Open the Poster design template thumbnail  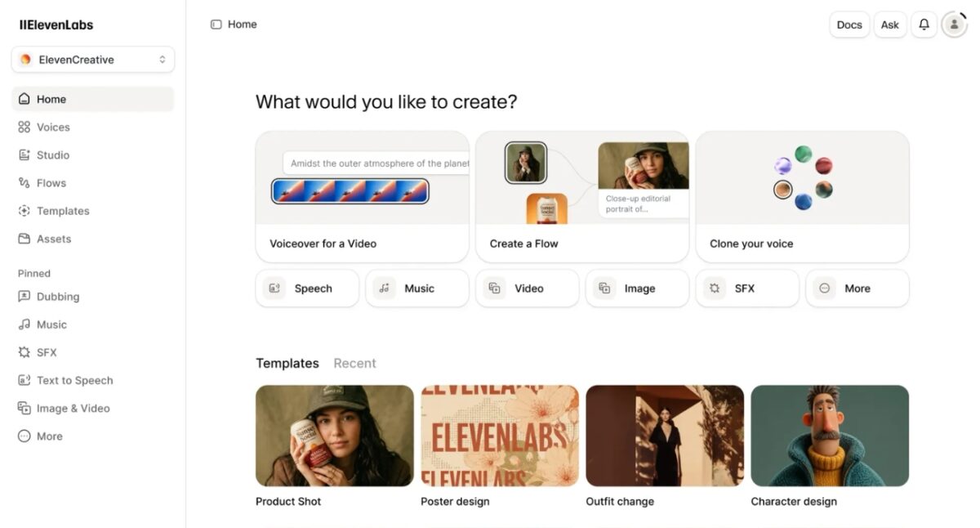click(x=500, y=436)
